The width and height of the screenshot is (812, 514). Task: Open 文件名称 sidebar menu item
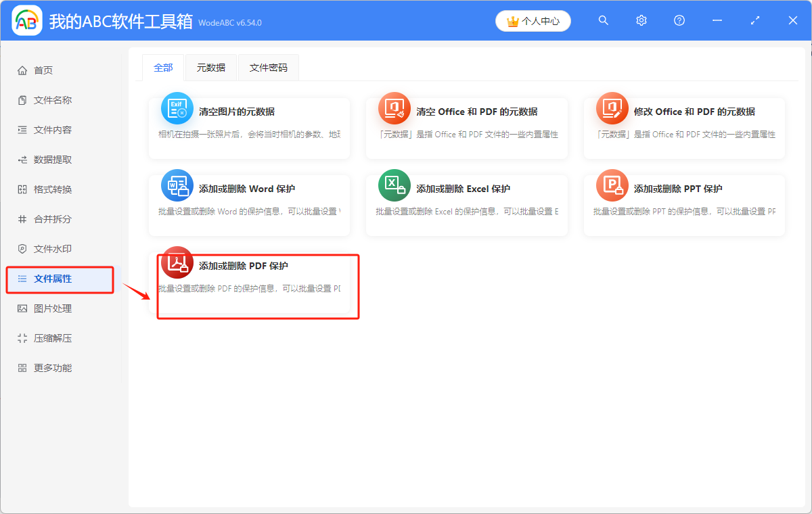[x=53, y=100]
